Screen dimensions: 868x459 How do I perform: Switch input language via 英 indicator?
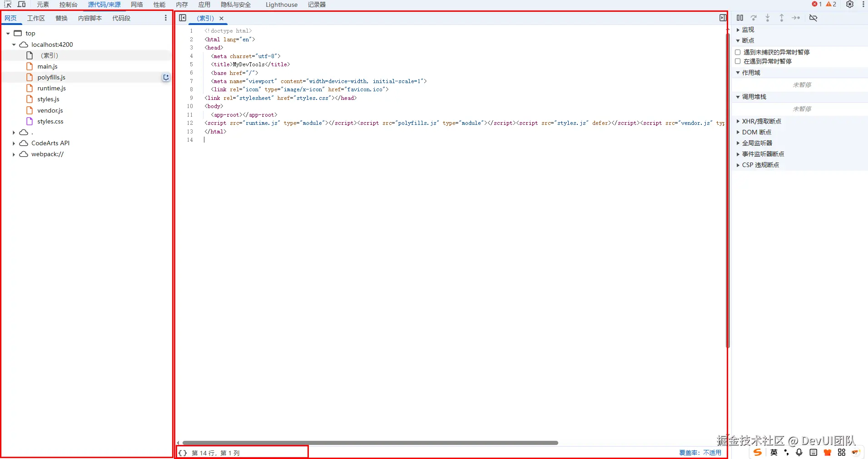pos(774,452)
